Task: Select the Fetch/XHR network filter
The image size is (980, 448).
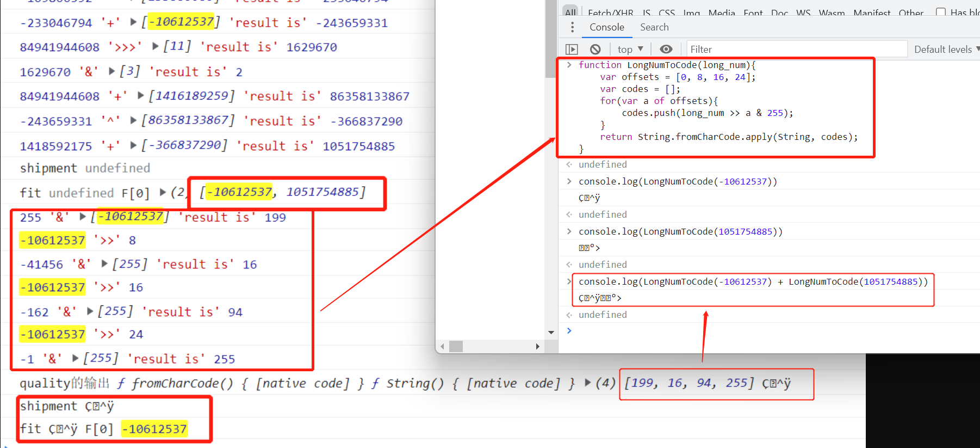Action: [x=611, y=13]
